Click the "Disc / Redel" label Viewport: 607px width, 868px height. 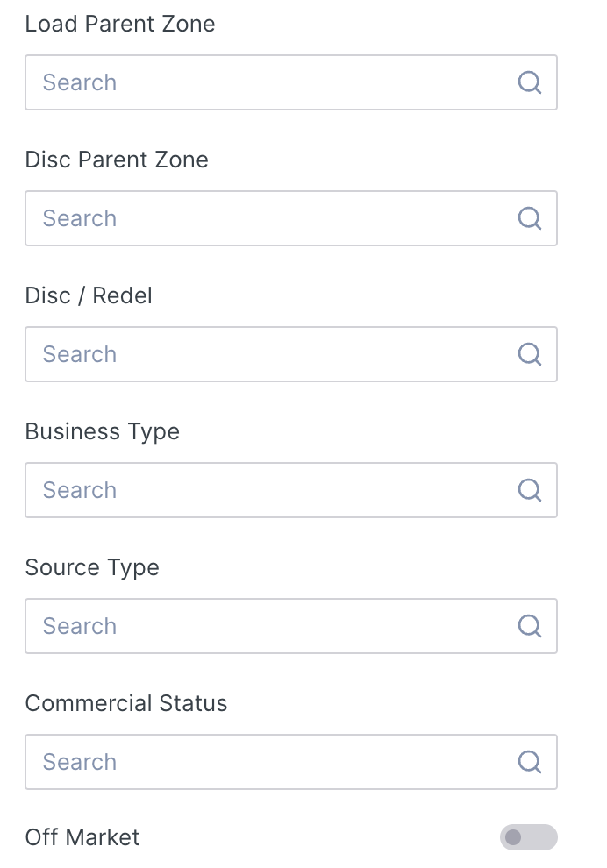[89, 295]
